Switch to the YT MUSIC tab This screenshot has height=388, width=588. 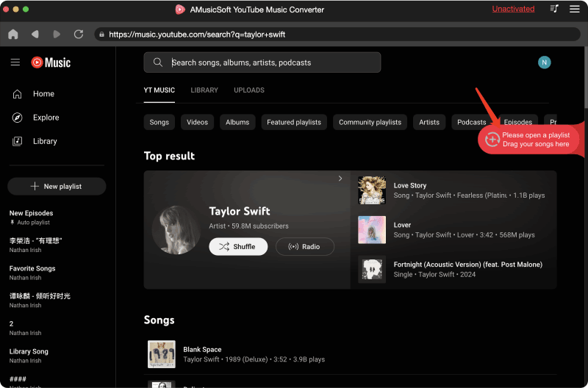tap(159, 90)
